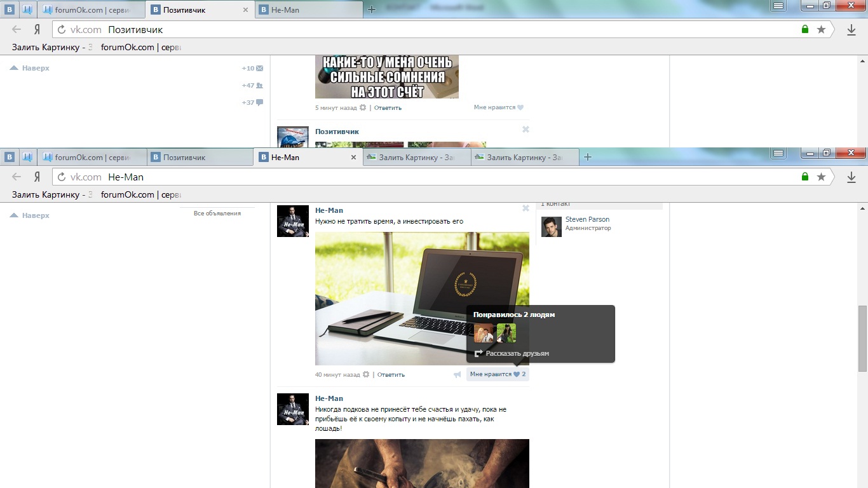This screenshot has height=488, width=868.
Task: Click Ответить under the laptop post
Action: pos(391,374)
